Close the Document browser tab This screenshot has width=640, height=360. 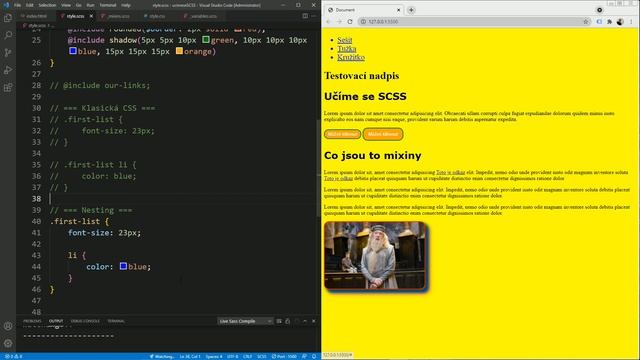coord(399,10)
